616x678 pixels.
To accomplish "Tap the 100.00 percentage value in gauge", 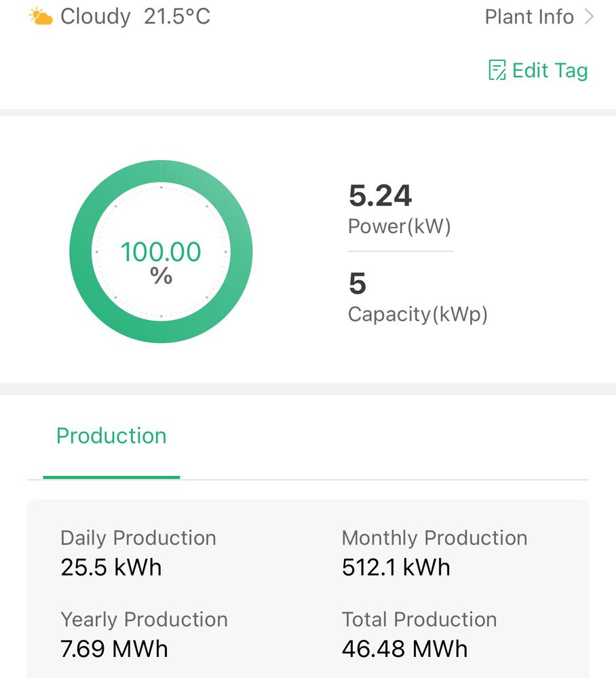I will coord(161,252).
